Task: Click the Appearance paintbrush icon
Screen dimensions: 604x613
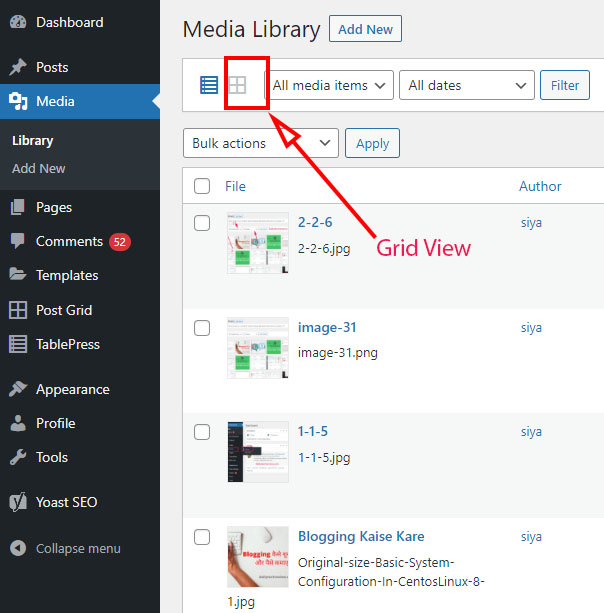Action: 18,389
